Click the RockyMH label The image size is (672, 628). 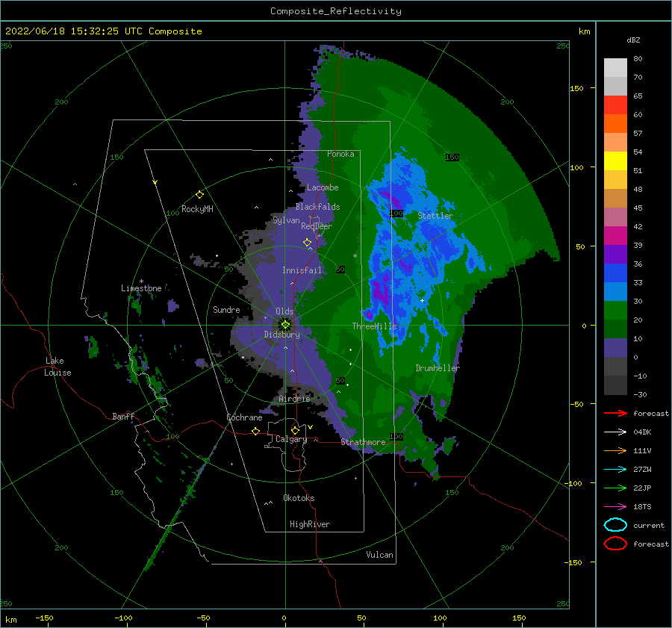tap(197, 209)
